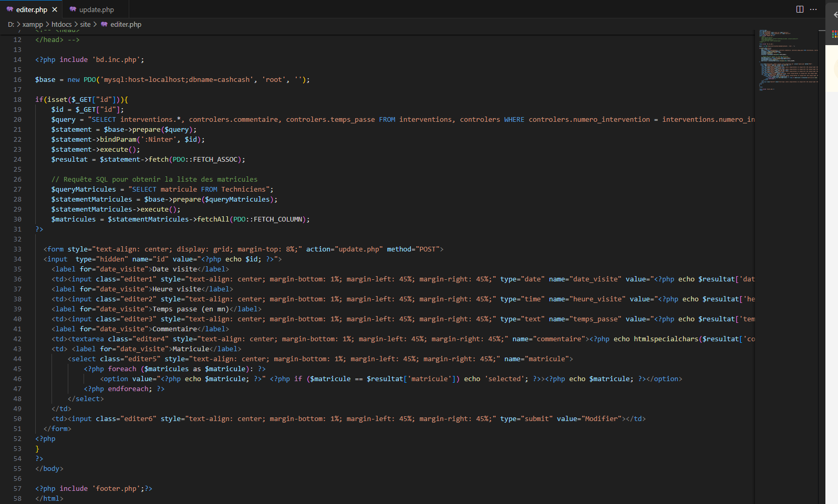Click '$query' variable on line 20

point(64,119)
